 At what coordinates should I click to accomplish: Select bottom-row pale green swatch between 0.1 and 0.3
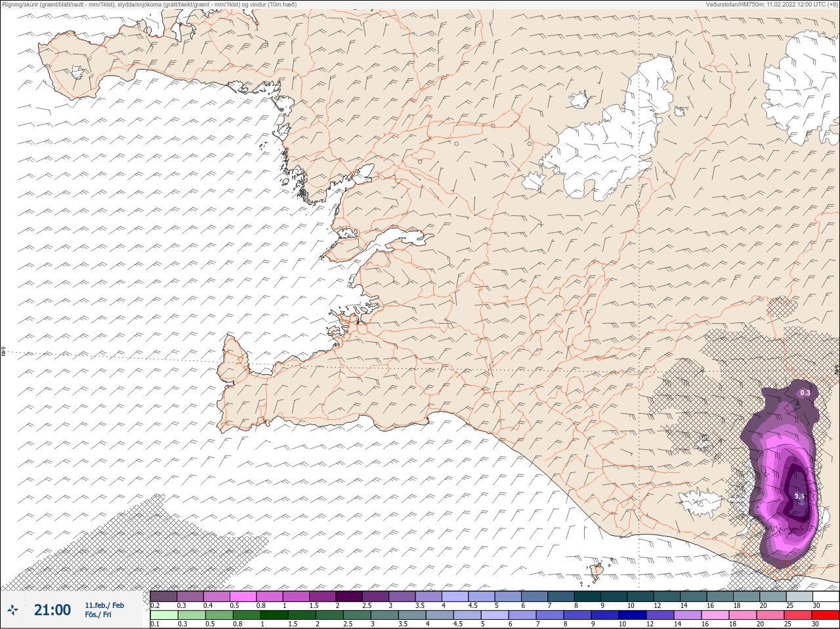164,615
